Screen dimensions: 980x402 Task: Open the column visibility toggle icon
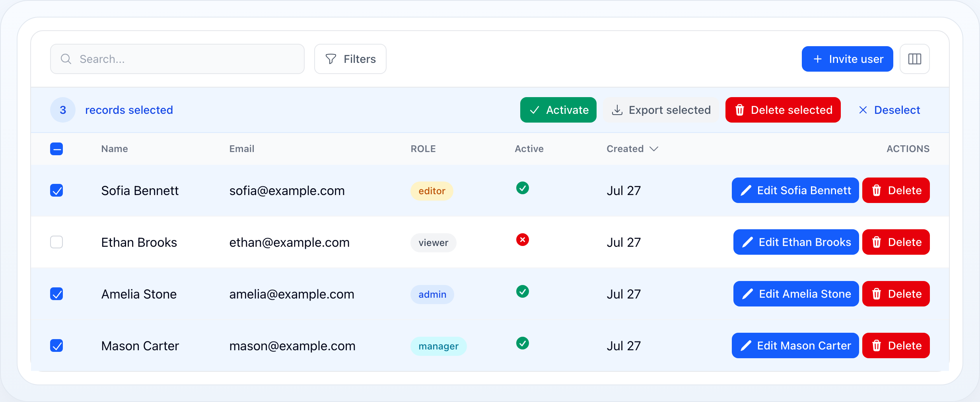(914, 59)
